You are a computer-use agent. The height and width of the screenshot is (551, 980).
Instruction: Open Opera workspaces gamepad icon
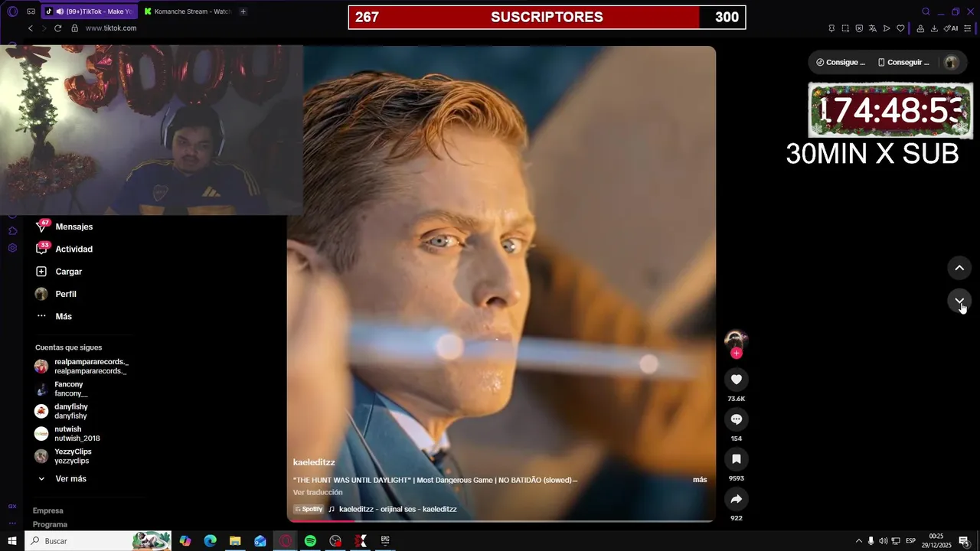31,11
